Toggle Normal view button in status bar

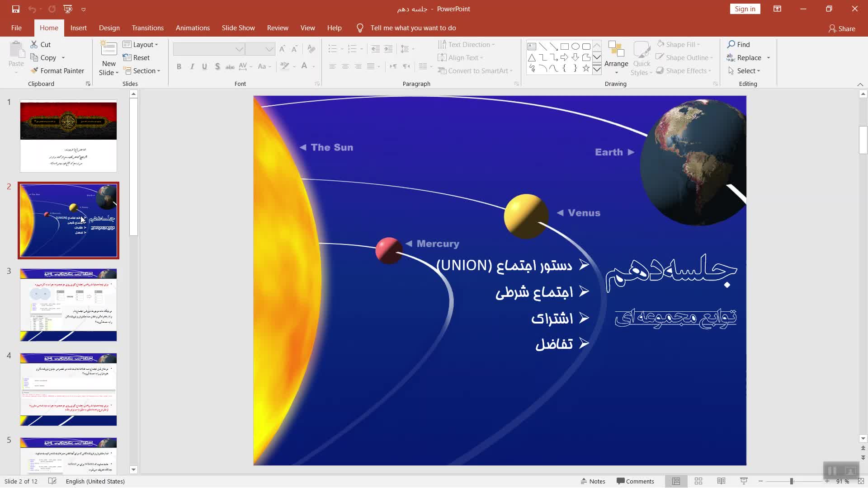click(676, 481)
